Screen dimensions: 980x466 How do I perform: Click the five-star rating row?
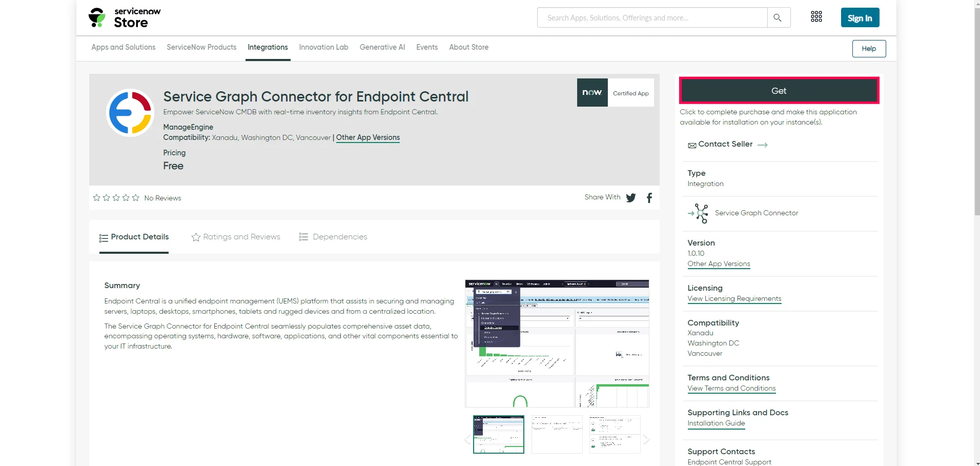coord(116,198)
